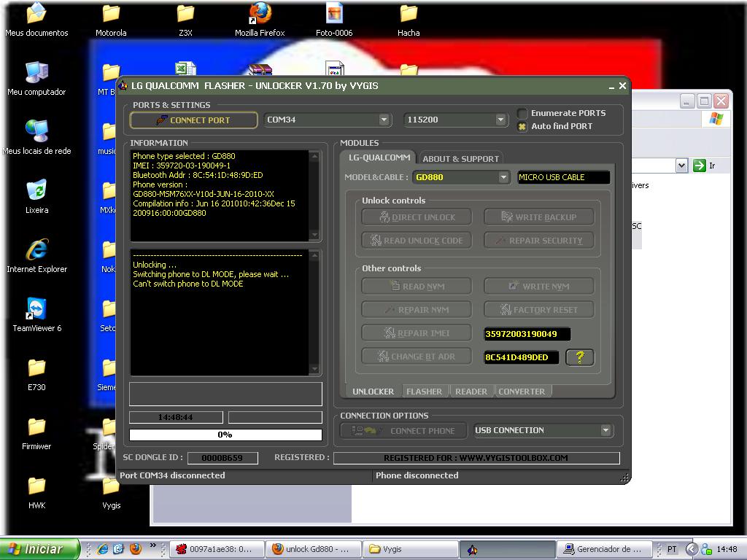Open the GD880 model dropdown
747x560 pixels.
click(503, 178)
